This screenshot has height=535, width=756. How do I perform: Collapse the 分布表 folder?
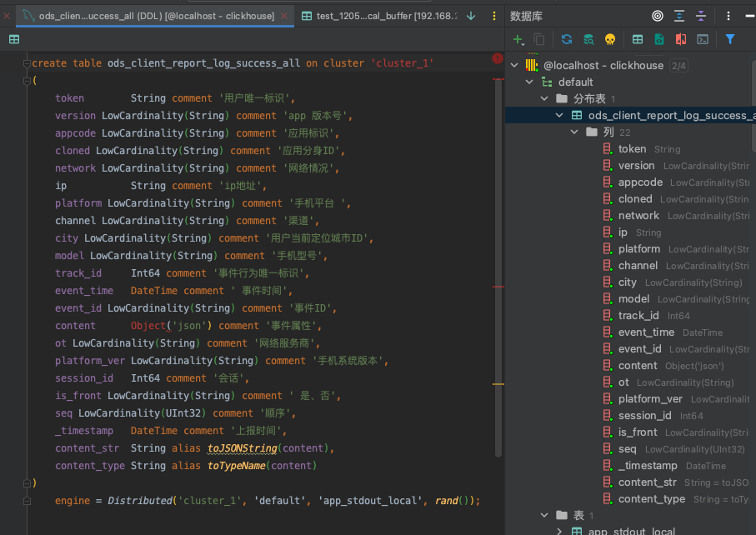coord(544,98)
